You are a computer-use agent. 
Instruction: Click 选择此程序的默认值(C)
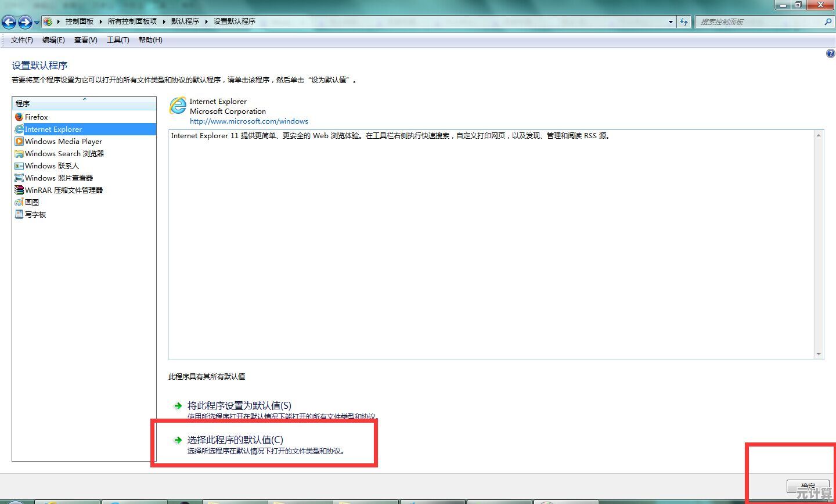(235, 440)
